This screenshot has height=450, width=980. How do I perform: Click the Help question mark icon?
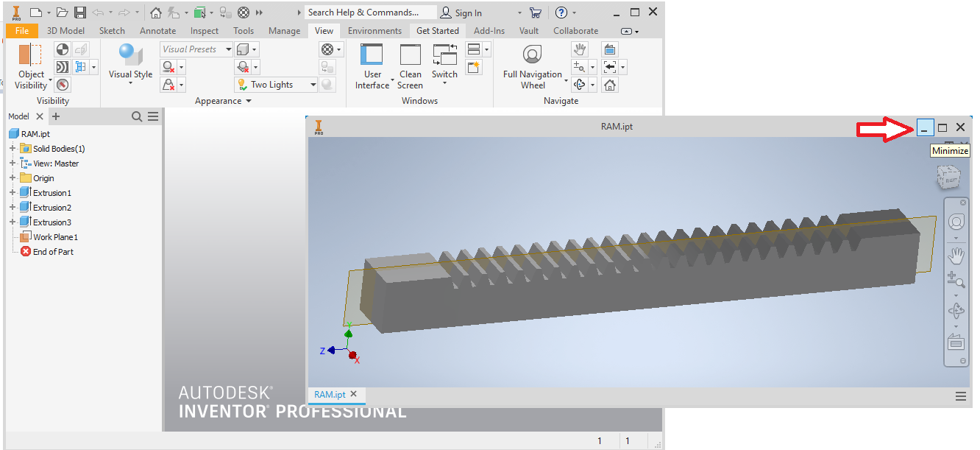561,13
